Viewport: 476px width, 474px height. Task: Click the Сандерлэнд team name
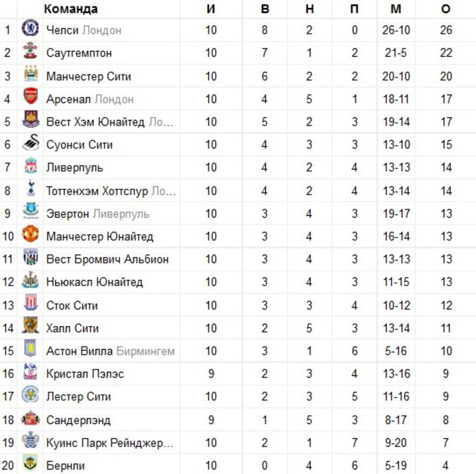pyautogui.click(x=78, y=420)
